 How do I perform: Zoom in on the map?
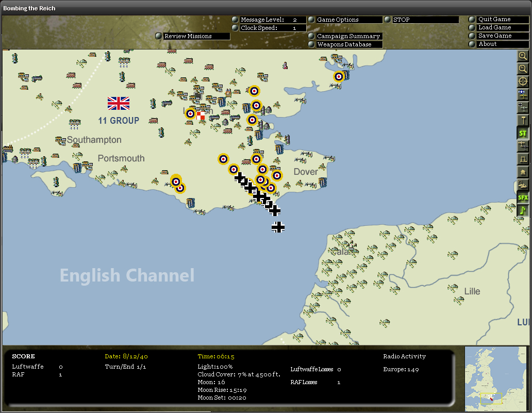tap(523, 56)
